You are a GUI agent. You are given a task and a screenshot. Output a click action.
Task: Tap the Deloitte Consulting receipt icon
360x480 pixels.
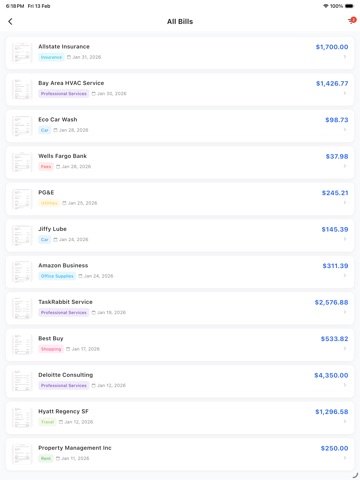coord(22,381)
